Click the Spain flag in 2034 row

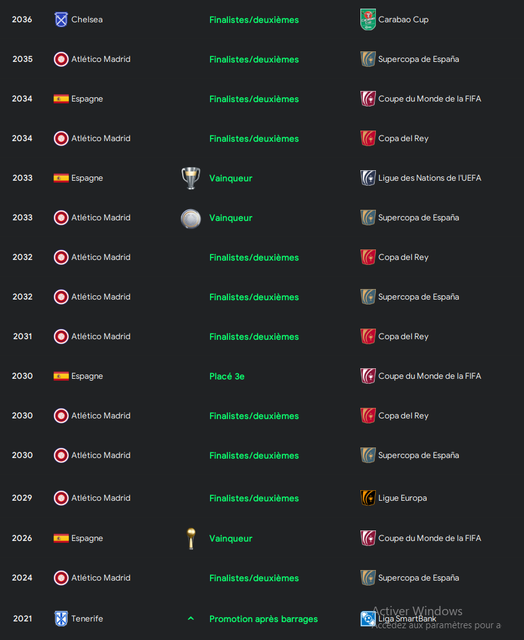click(61, 99)
